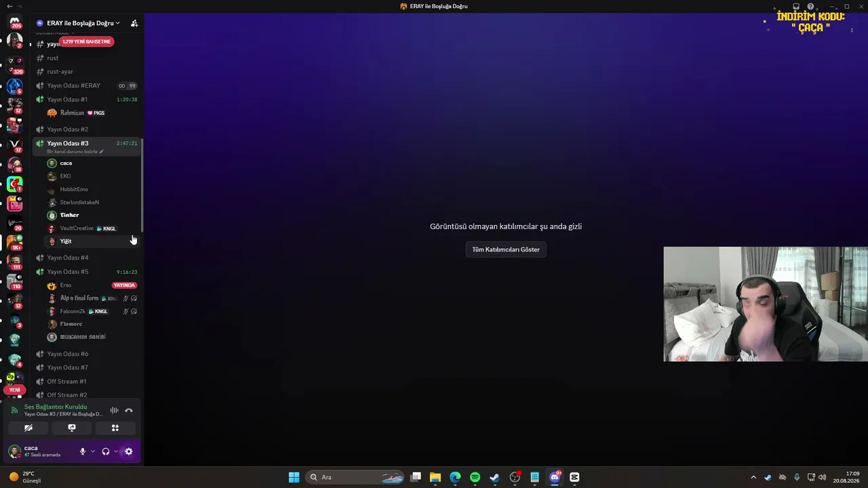Image resolution: width=868 pixels, height=488 pixels.
Task: Open Notepad app from taskbar
Action: point(535,477)
